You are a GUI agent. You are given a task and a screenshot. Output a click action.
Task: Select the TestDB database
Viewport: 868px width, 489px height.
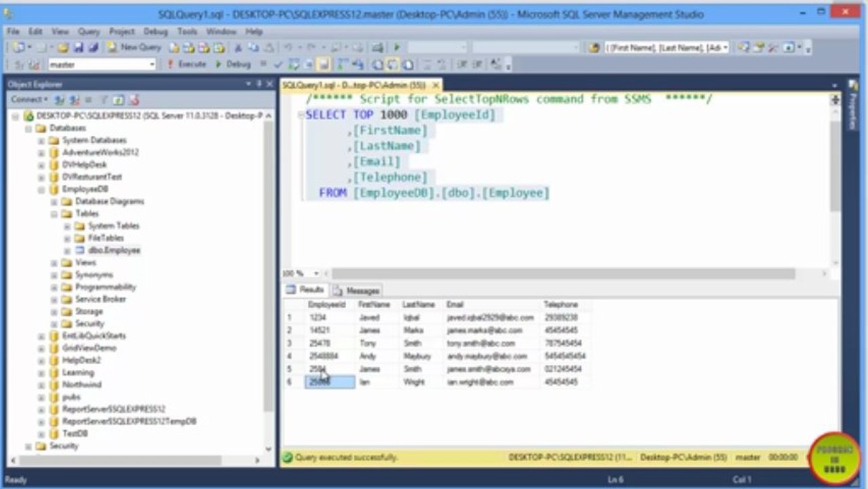pyautogui.click(x=75, y=433)
